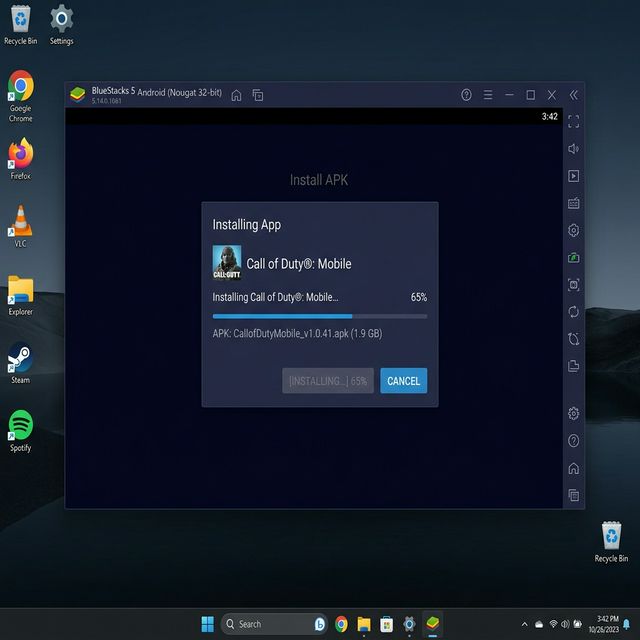Open File Explorer from the taskbar
Screen dimensions: 640x640
[364, 624]
